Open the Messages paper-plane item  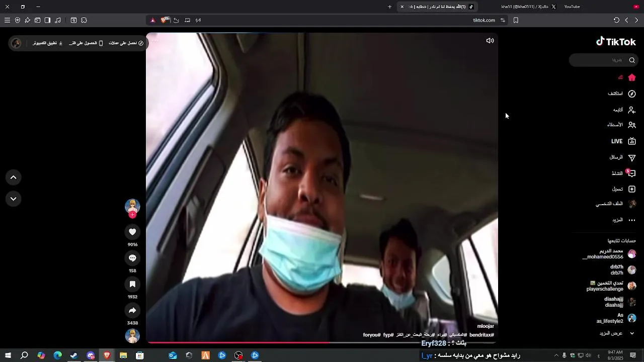623,157
